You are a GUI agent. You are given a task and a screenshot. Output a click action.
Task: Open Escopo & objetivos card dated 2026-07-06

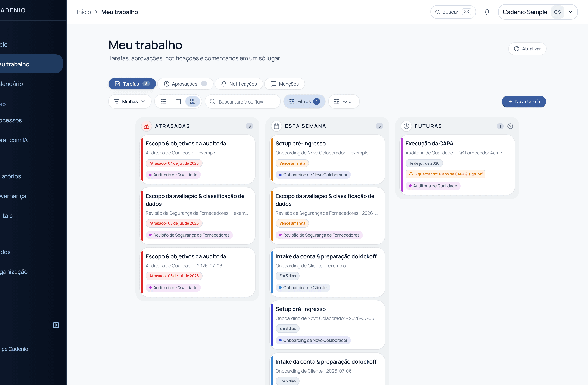197,272
